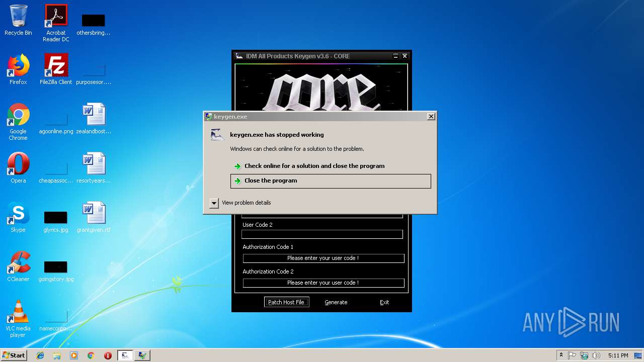Select goingstory.jpg image on desktop
The width and height of the screenshot is (644, 362).
tap(56, 271)
